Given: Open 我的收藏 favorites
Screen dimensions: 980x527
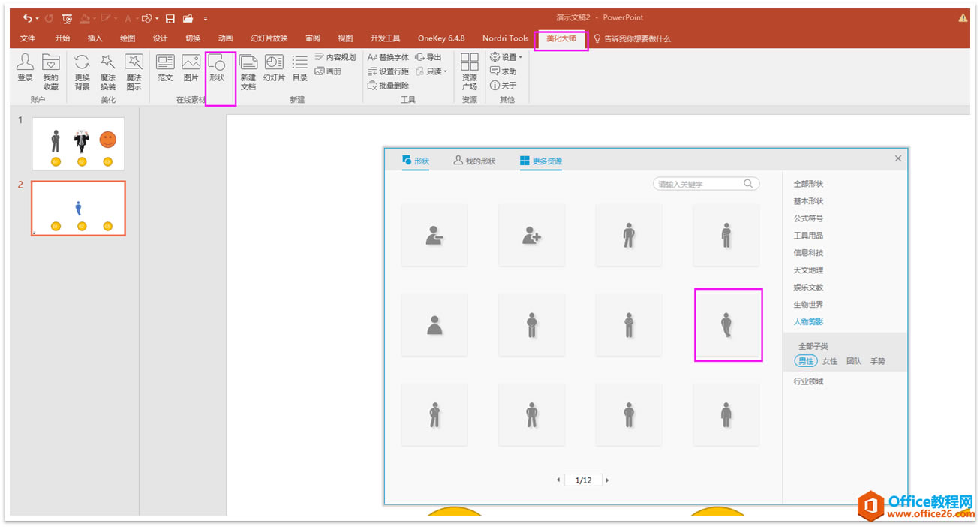Looking at the screenshot, I should click(50, 72).
